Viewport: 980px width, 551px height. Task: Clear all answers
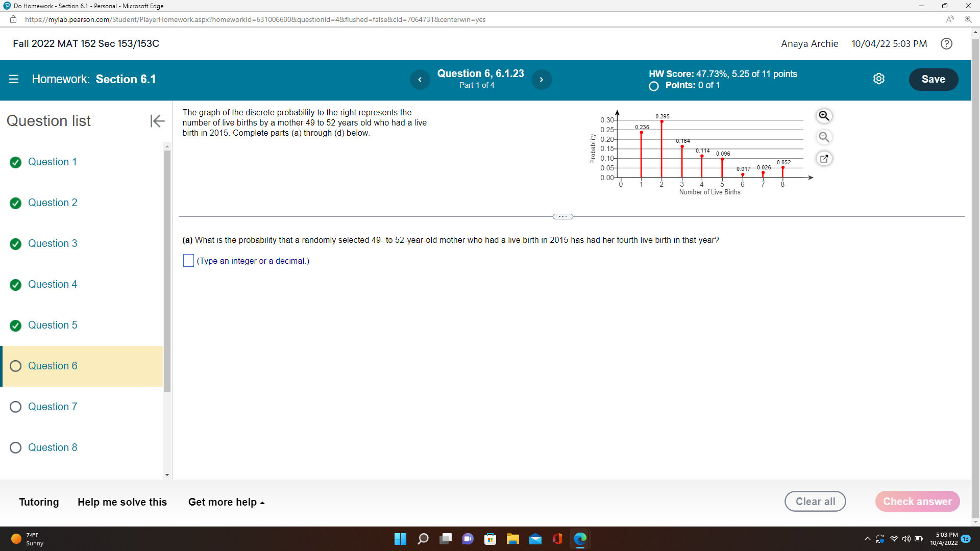815,501
